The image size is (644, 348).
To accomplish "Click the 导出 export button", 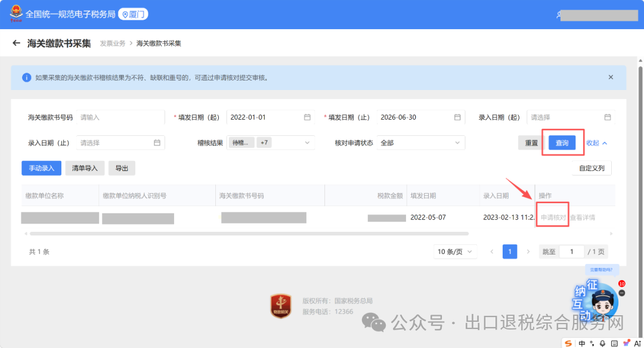I will (x=122, y=168).
